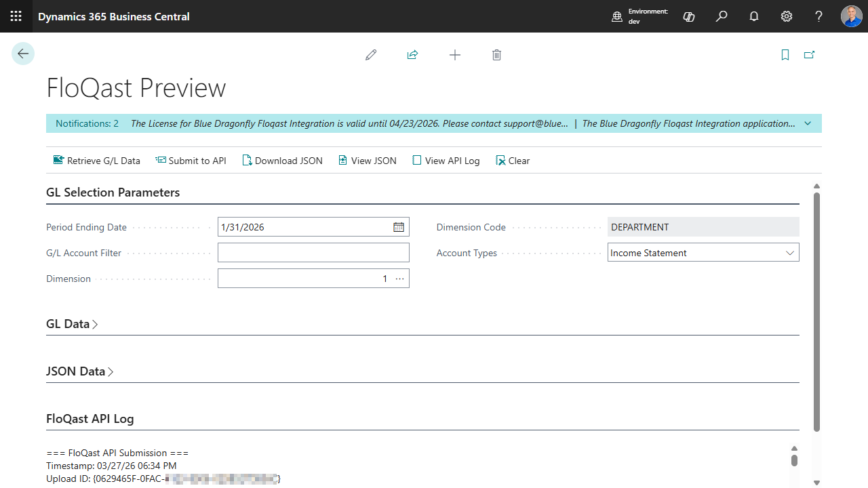Viewport: 868px width, 488px height.
Task: Expand the notifications bar chevron
Action: 808,123
